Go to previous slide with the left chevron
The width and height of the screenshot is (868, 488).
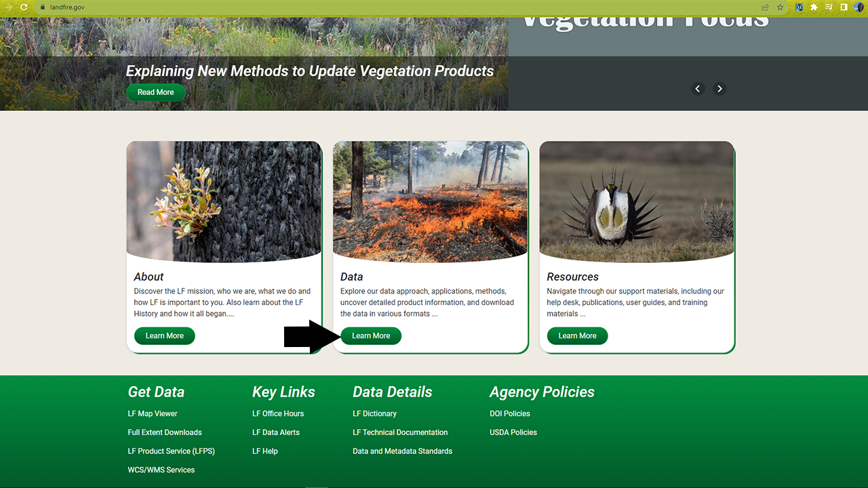[698, 89]
